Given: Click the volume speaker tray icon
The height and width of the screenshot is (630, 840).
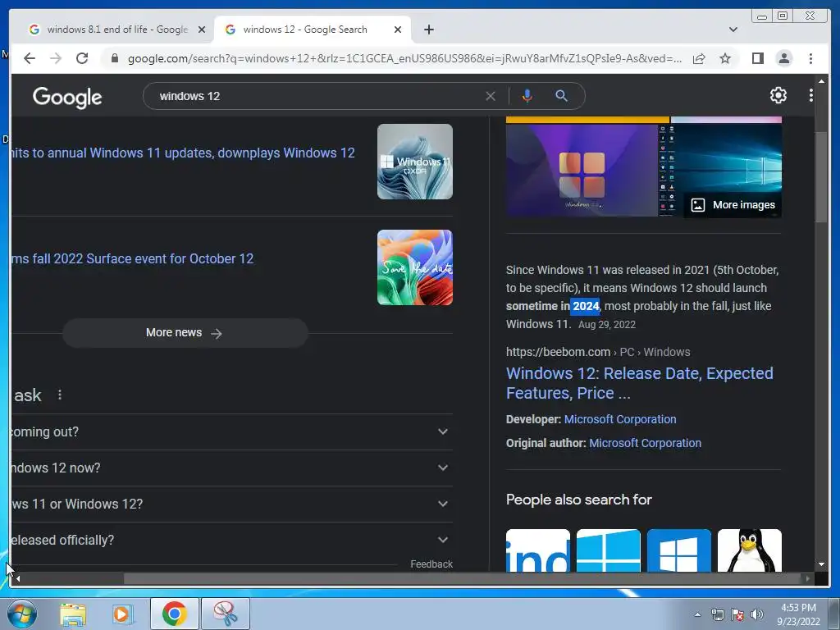Looking at the screenshot, I should (757, 615).
